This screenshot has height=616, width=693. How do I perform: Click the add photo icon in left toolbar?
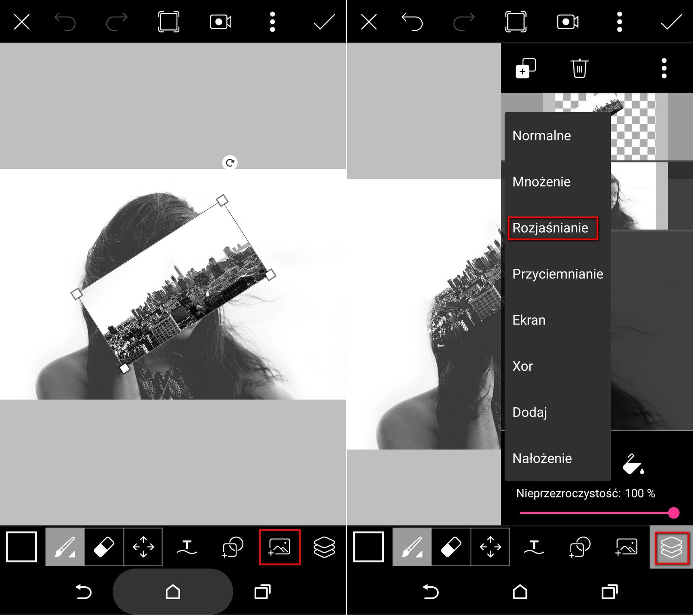(280, 547)
